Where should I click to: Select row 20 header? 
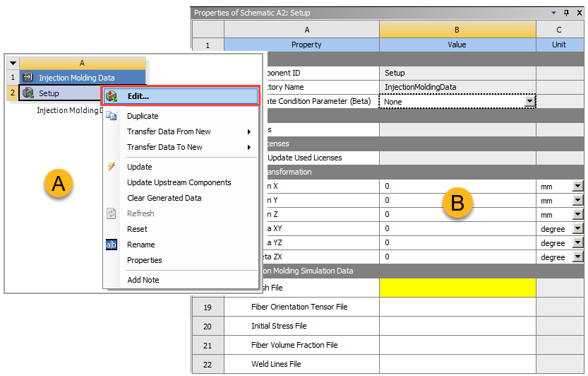tap(208, 327)
